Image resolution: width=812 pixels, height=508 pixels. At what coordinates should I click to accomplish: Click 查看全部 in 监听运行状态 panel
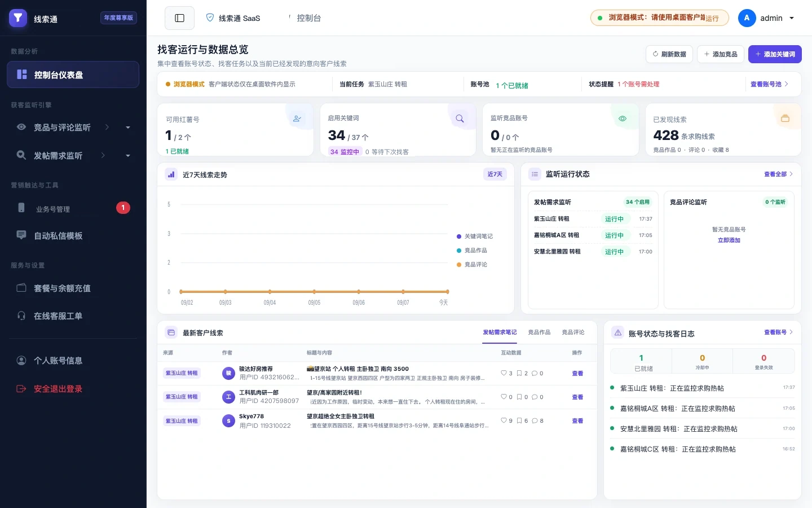(778, 174)
